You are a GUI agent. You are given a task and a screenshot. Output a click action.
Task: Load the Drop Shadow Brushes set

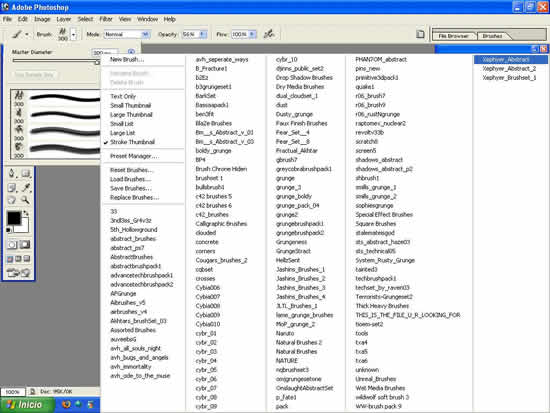point(304,78)
